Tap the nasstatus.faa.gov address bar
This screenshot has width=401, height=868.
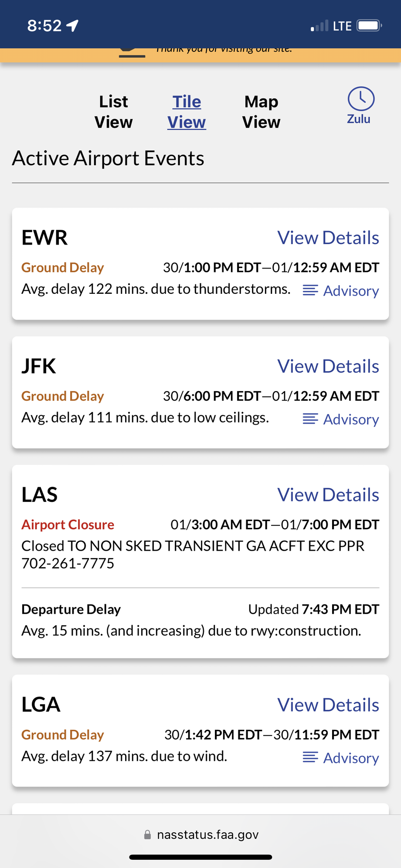(x=207, y=835)
